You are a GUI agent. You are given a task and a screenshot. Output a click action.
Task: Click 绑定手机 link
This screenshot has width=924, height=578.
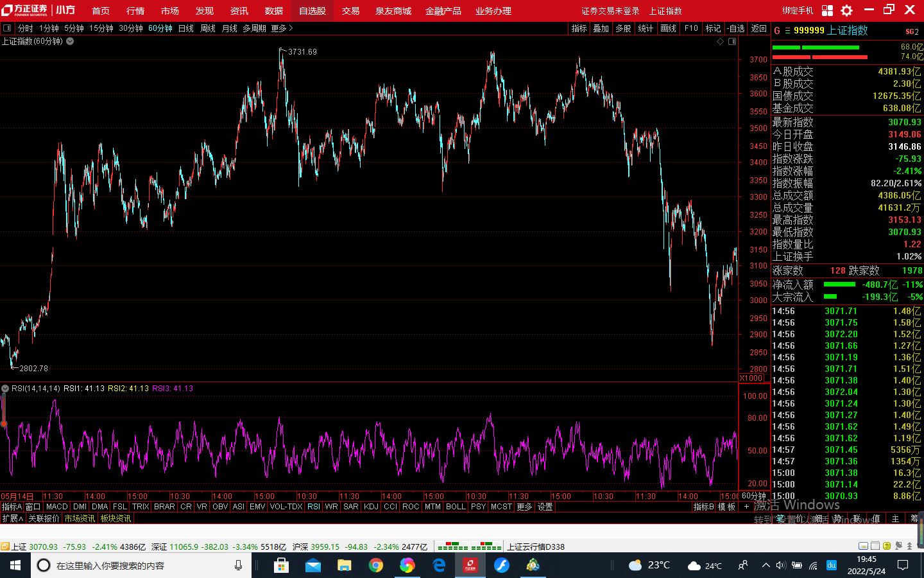[x=798, y=11]
